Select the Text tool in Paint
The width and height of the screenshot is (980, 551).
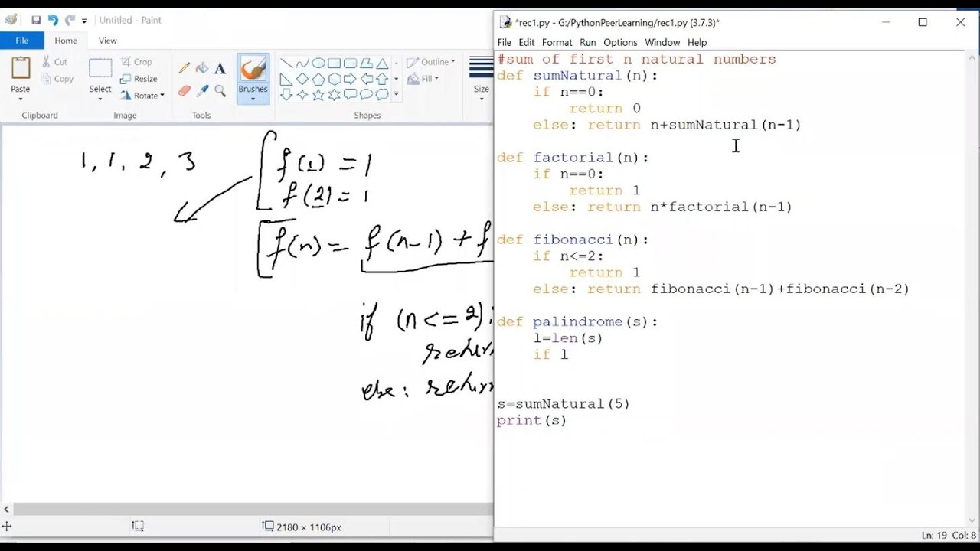(220, 68)
